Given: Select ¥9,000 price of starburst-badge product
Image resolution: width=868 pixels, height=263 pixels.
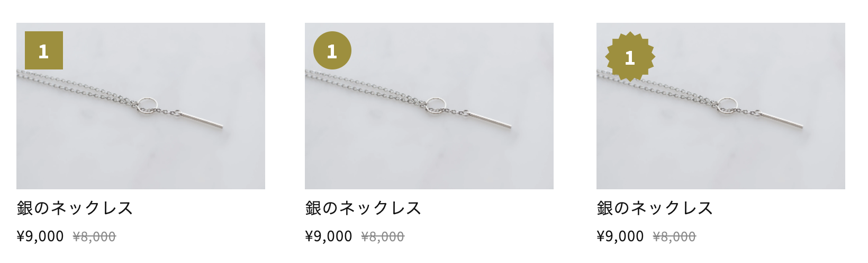Looking at the screenshot, I should coord(620,236).
